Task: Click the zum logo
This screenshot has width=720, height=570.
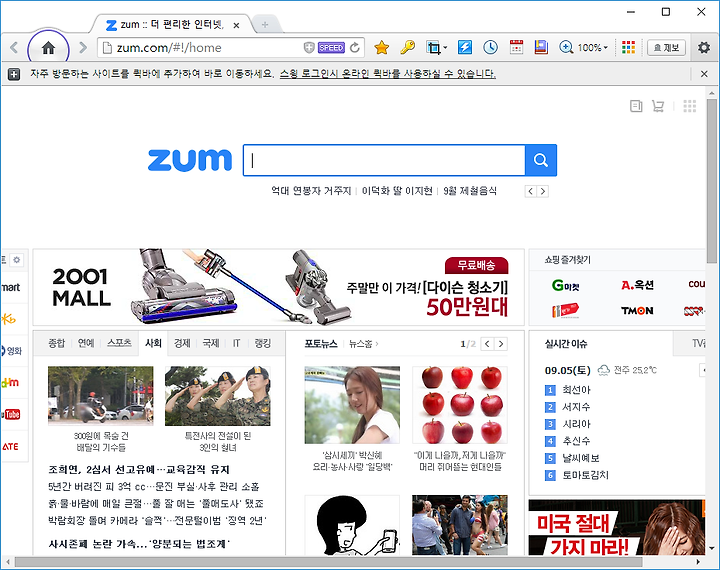Action: pos(190,159)
